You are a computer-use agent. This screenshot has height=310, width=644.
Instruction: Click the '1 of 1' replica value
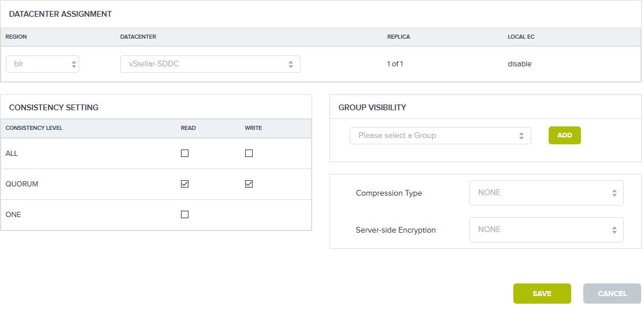point(395,64)
